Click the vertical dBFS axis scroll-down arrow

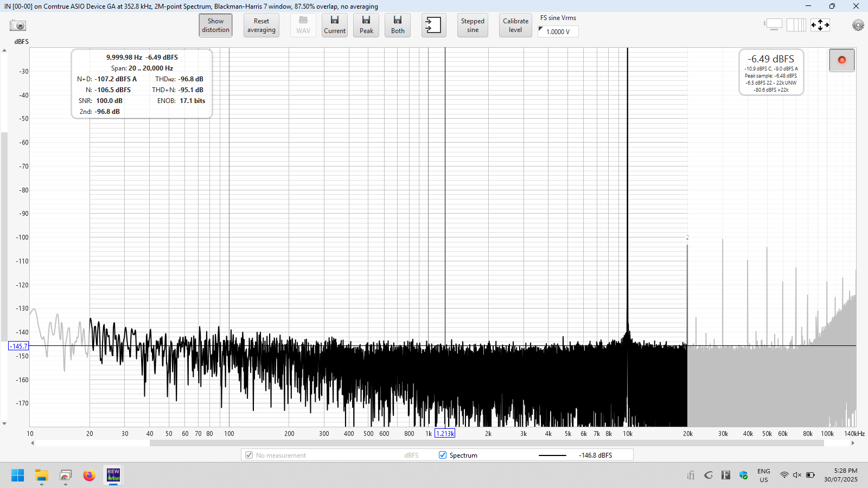tap(4, 424)
